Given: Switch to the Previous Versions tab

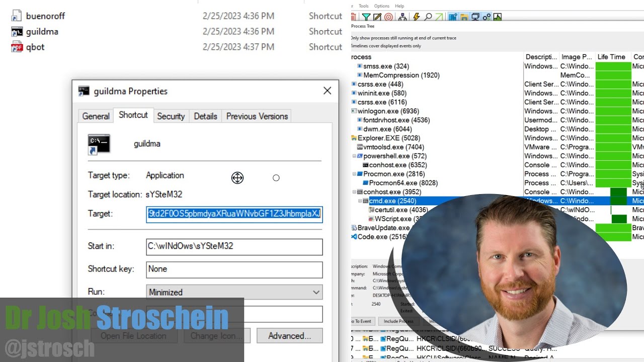Looking at the screenshot, I should tap(257, 116).
